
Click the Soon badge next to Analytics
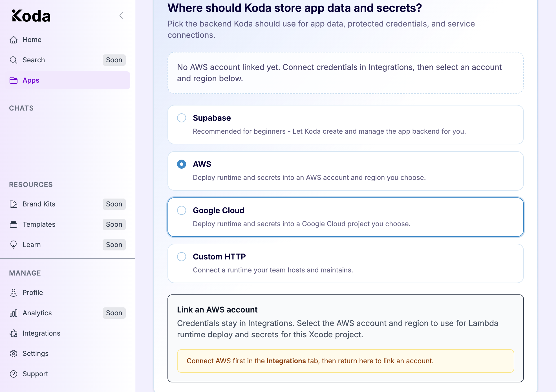click(x=114, y=313)
